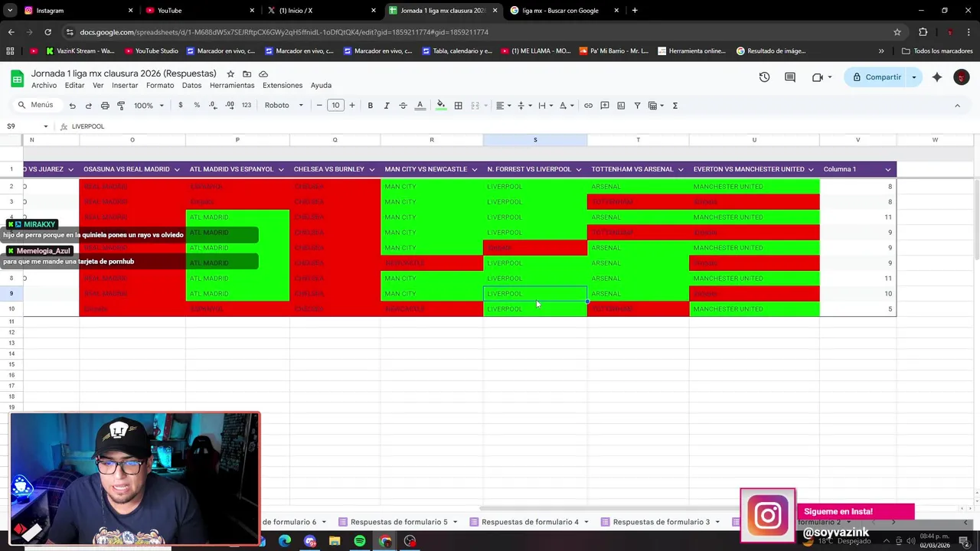980x551 pixels.
Task: Open the text wrapping dropdown
Action: 544,106
